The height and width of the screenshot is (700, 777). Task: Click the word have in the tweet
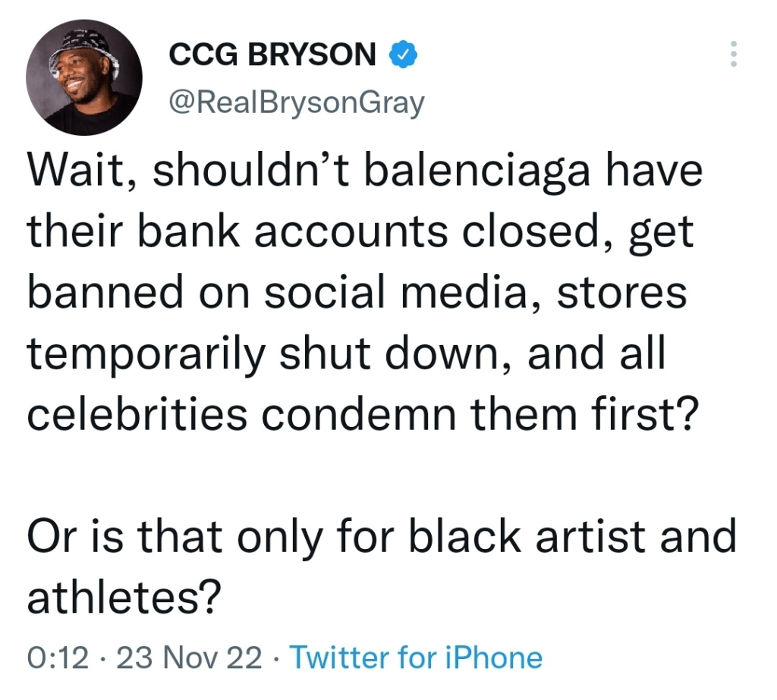656,173
